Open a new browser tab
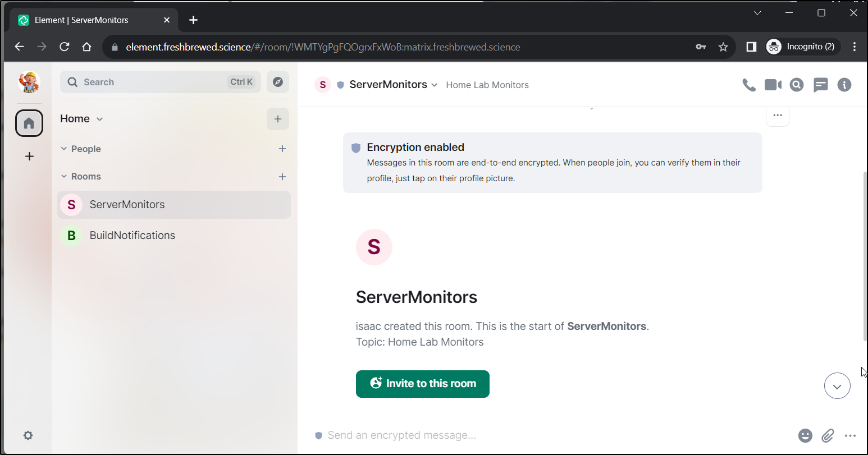 coord(194,20)
